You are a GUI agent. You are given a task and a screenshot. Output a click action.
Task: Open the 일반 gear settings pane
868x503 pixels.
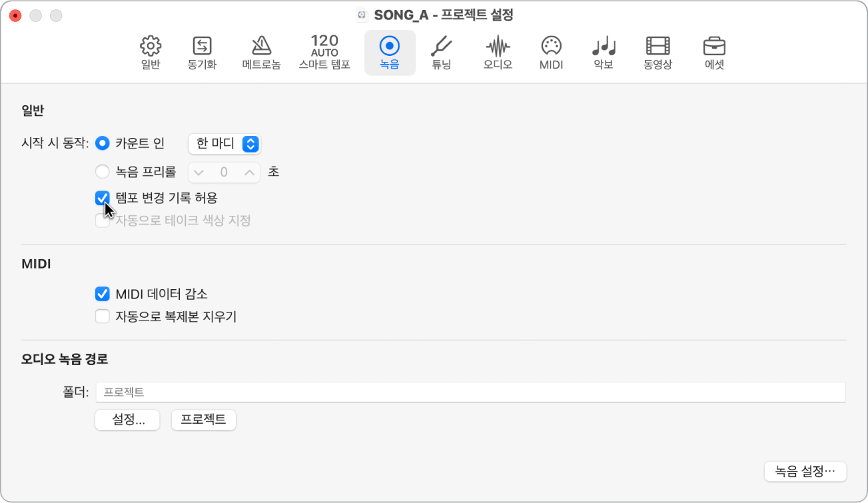coord(151,53)
